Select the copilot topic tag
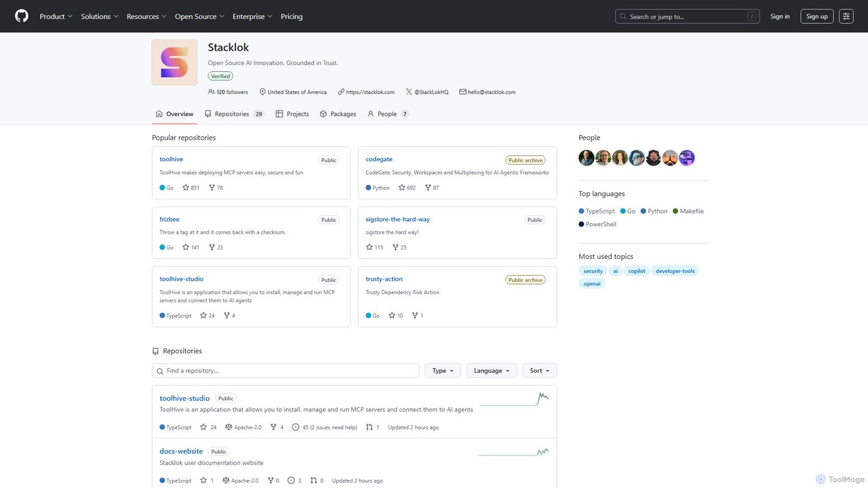 pos(637,271)
